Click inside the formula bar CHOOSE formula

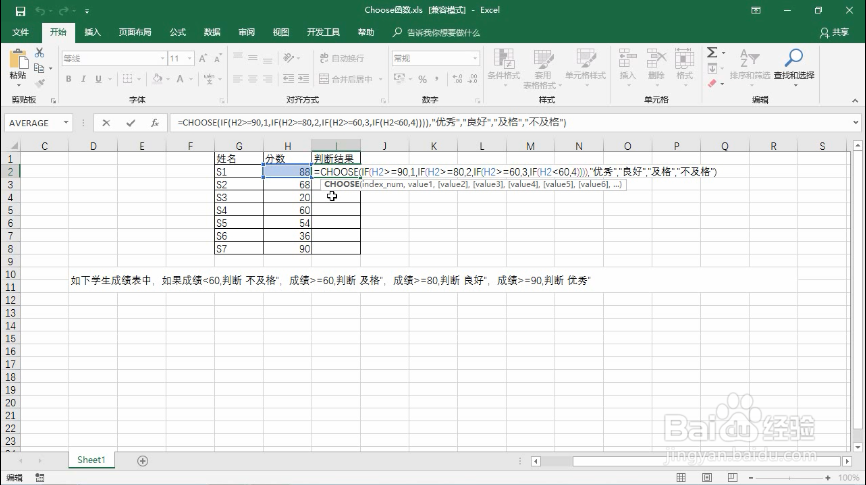coord(372,123)
